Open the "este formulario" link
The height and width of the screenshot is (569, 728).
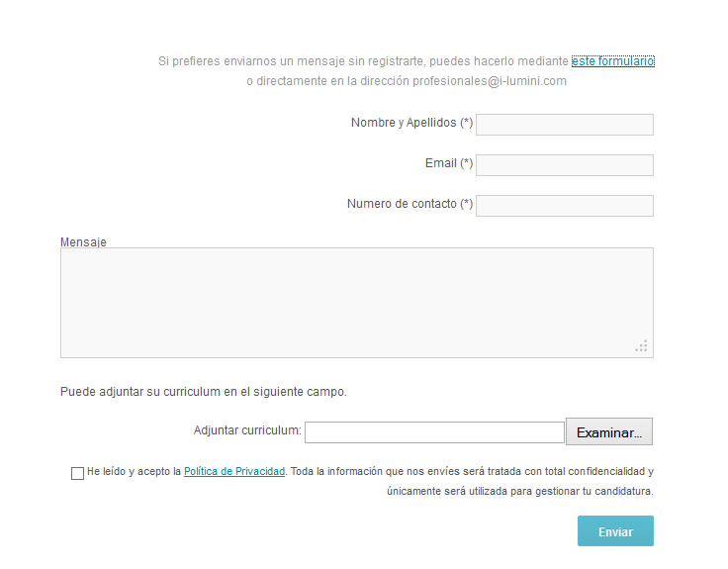click(x=612, y=61)
